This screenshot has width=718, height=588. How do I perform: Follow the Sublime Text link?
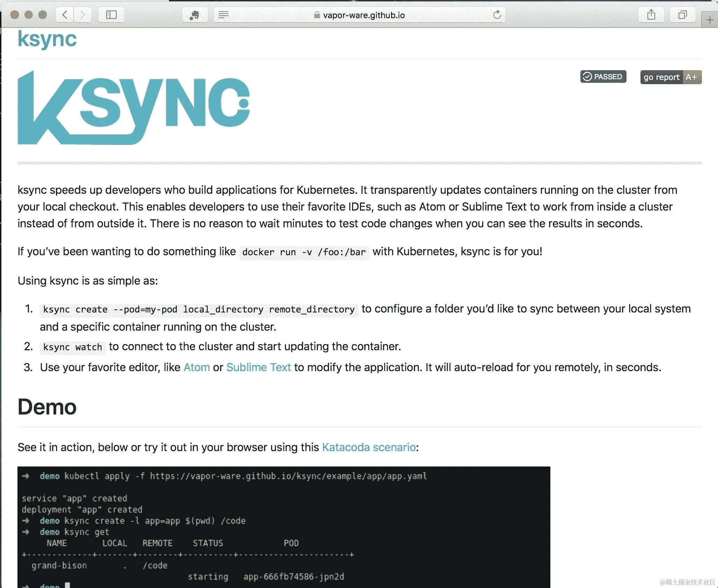258,367
